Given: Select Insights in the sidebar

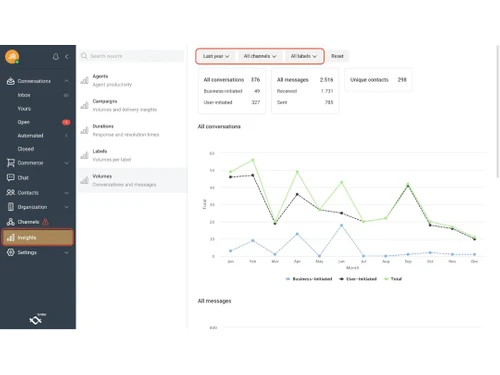Looking at the screenshot, I should [x=38, y=237].
